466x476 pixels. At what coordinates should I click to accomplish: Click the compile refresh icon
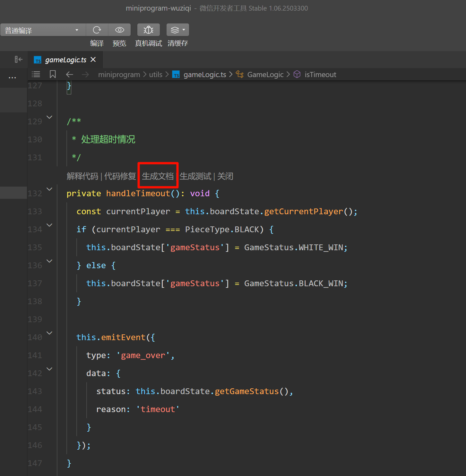click(97, 30)
